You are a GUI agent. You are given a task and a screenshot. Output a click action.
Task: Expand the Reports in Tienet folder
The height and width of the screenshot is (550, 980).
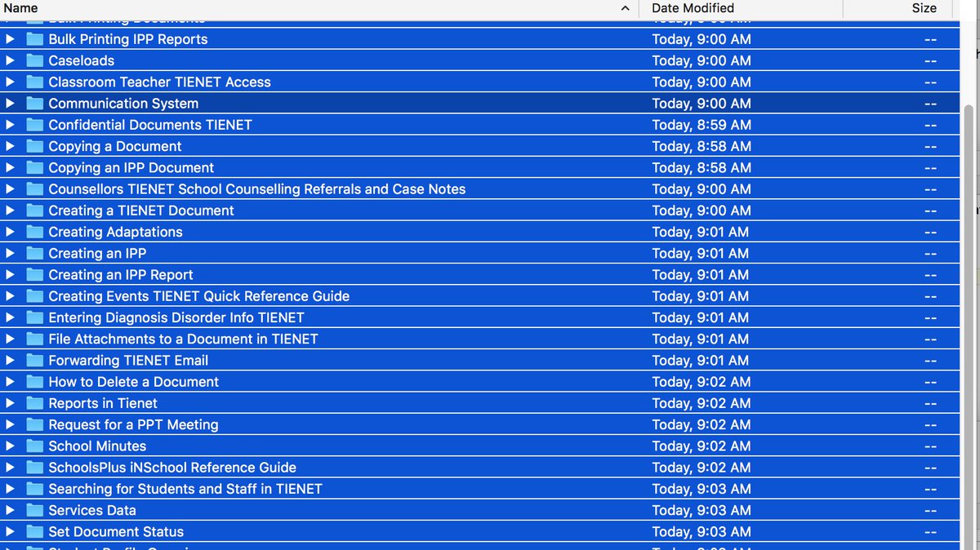coord(10,403)
